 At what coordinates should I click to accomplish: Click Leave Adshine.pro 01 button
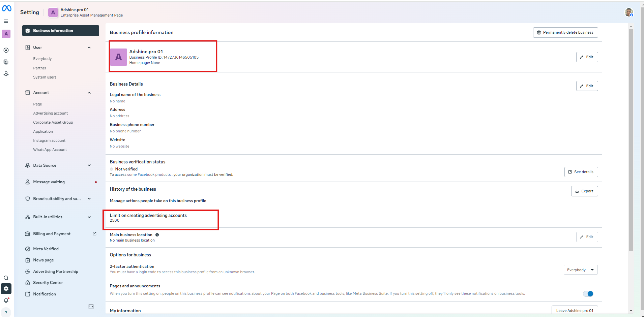[575, 310]
